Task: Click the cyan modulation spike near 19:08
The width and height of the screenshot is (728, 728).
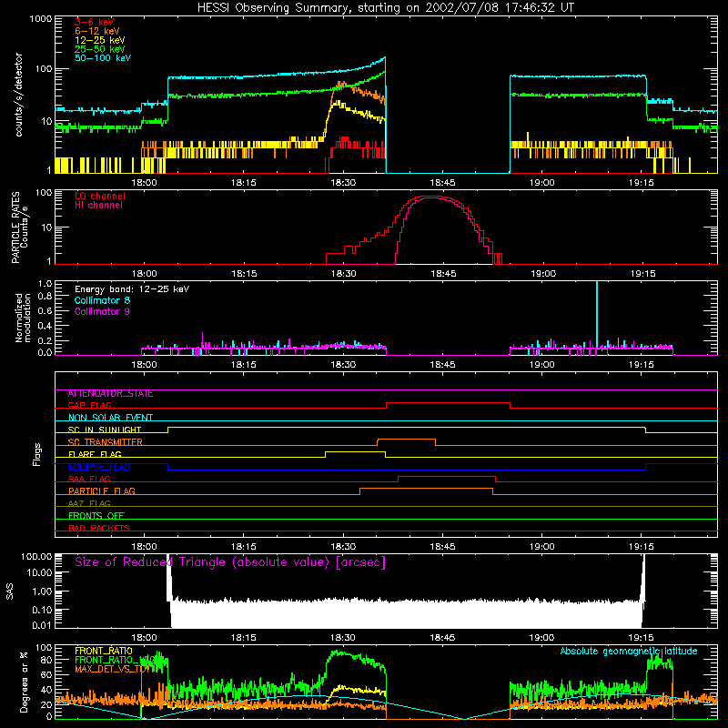Action: click(597, 314)
